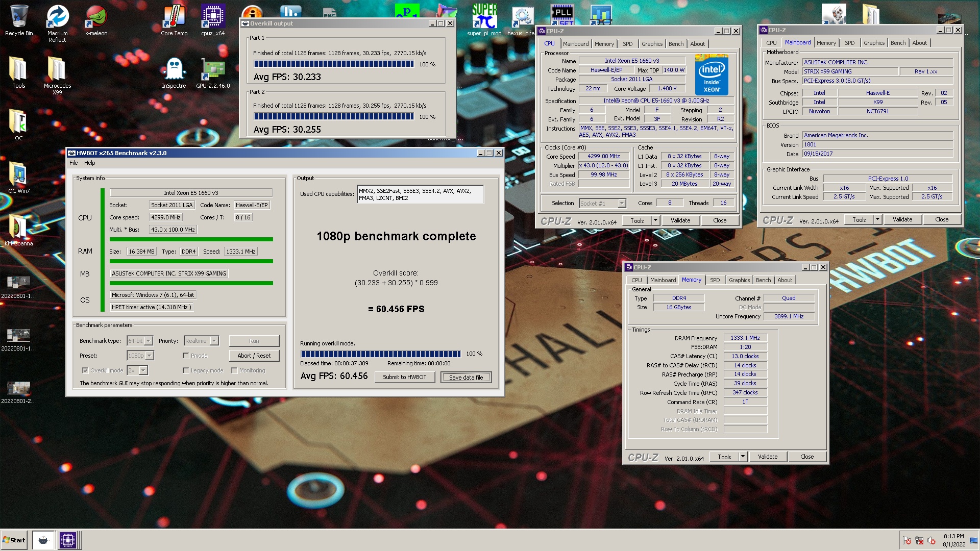
Task: Open the super_pi_mod desktop shortcut
Action: click(484, 20)
